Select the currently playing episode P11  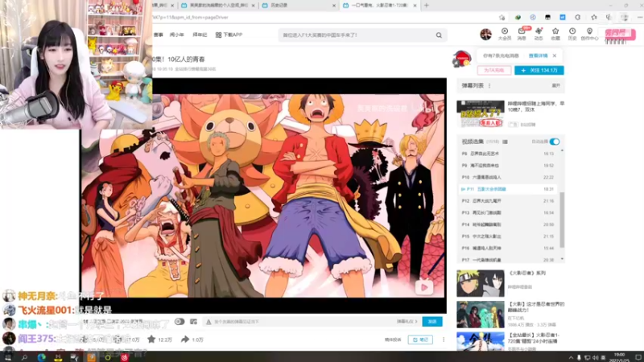(508, 189)
